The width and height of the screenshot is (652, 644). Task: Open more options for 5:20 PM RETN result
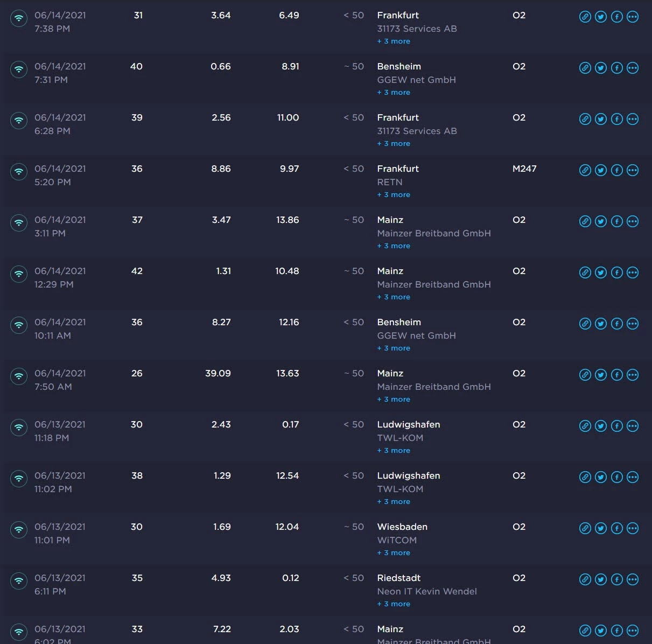pos(633,170)
